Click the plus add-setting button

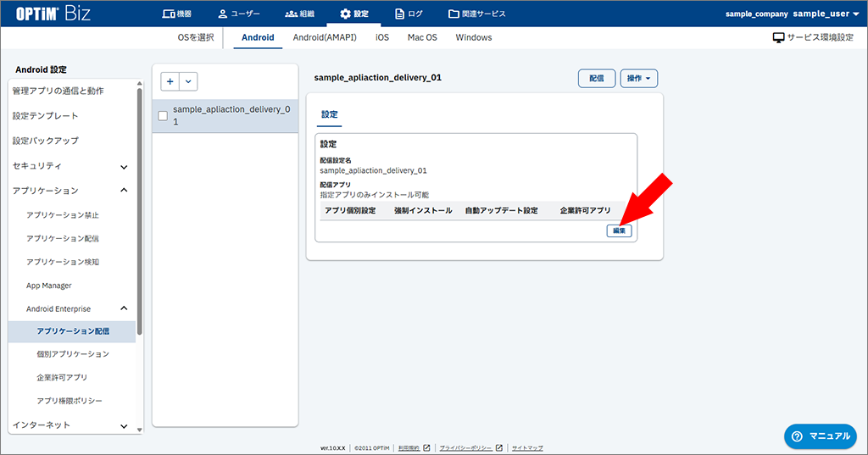tap(170, 81)
